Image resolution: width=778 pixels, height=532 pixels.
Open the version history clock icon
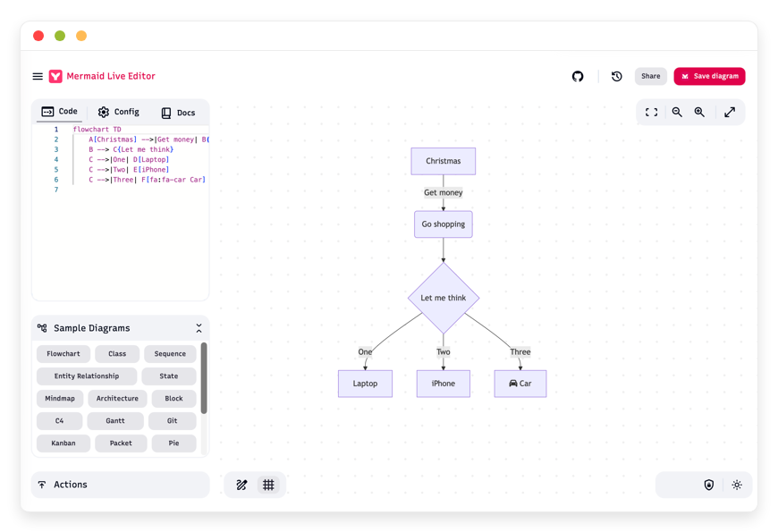click(x=617, y=76)
